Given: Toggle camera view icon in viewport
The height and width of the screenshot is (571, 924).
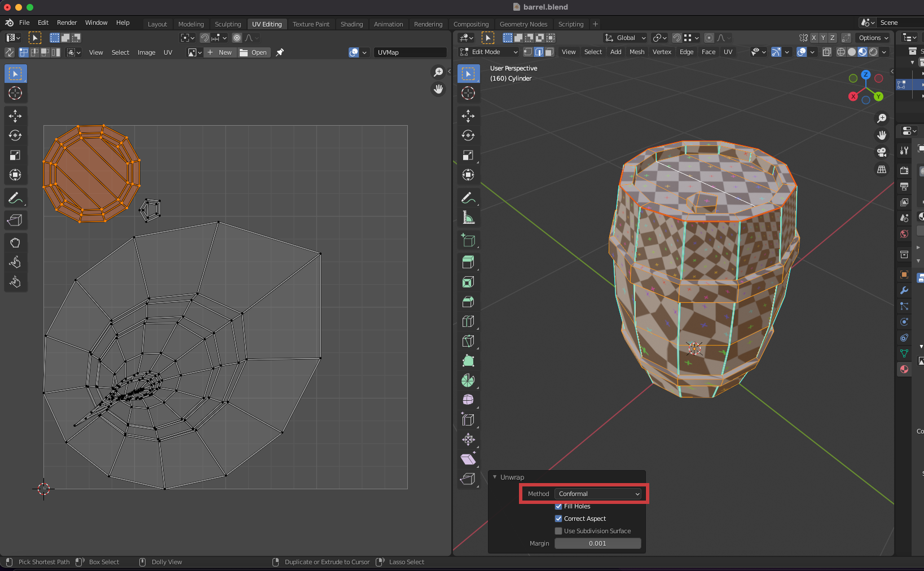Looking at the screenshot, I should 881,152.
